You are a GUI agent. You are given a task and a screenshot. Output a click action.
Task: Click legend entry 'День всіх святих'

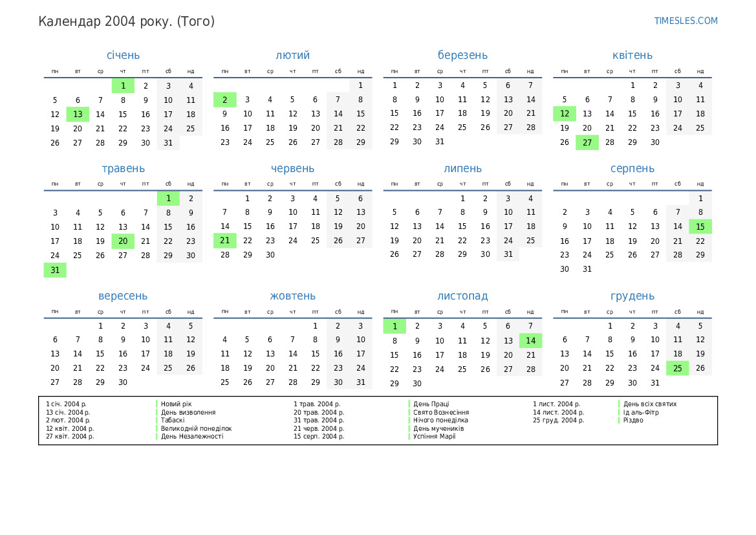[650, 404]
